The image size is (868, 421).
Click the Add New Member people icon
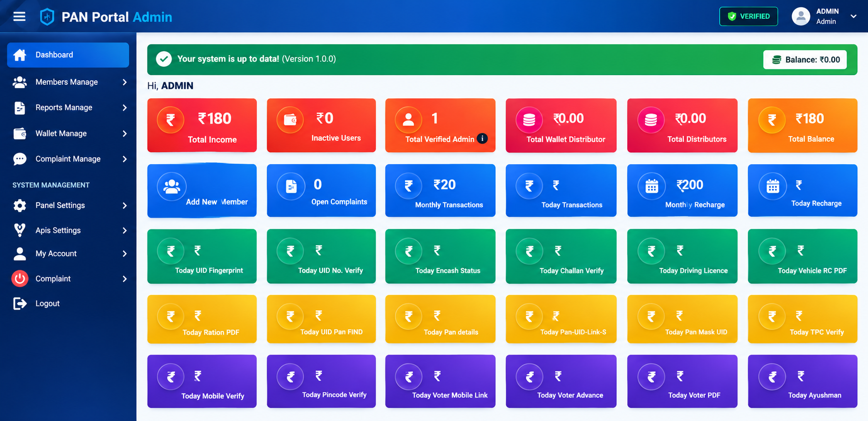coord(172,186)
